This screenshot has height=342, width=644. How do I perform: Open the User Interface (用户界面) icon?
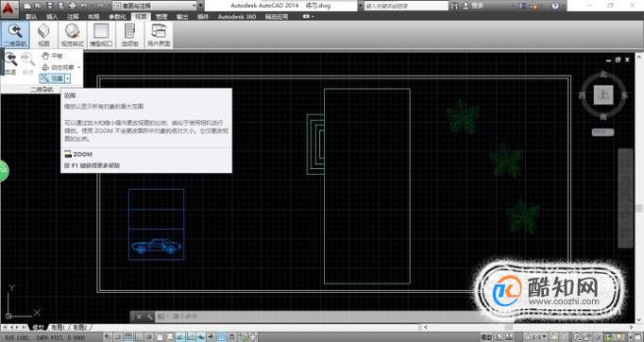[x=159, y=35]
